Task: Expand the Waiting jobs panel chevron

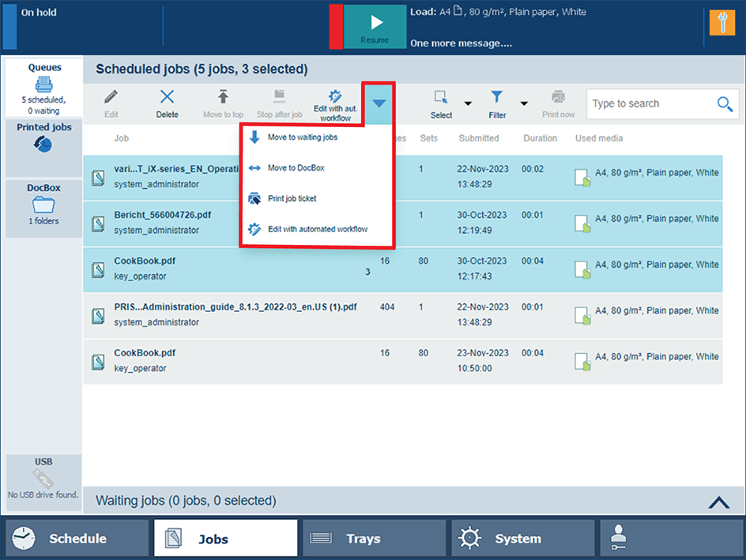Action: coord(718,502)
